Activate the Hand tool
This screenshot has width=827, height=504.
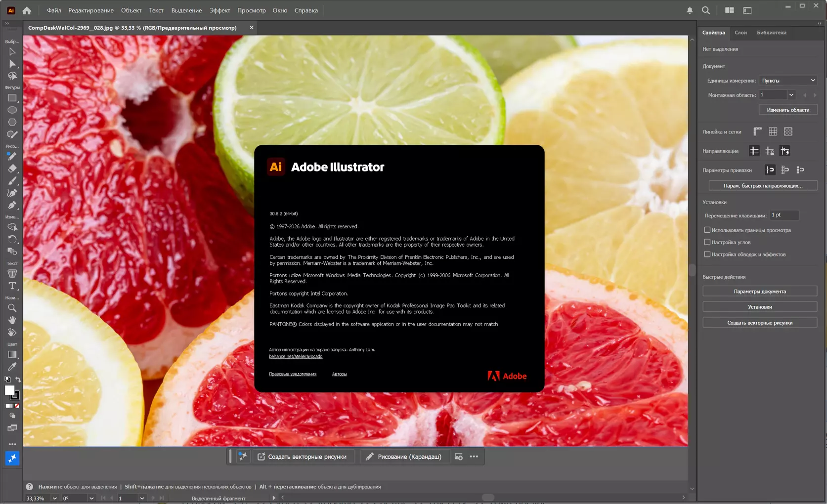(12, 320)
